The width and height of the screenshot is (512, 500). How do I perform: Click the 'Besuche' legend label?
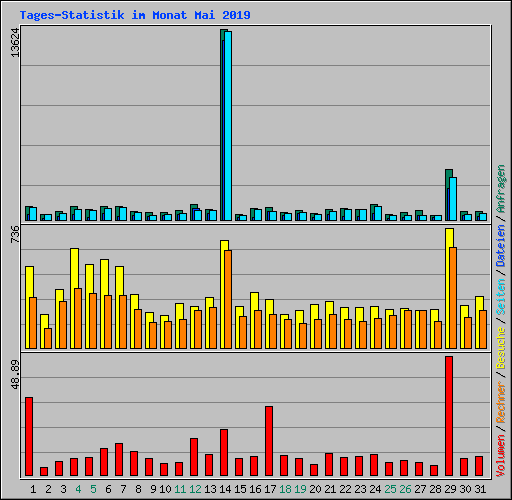point(501,348)
